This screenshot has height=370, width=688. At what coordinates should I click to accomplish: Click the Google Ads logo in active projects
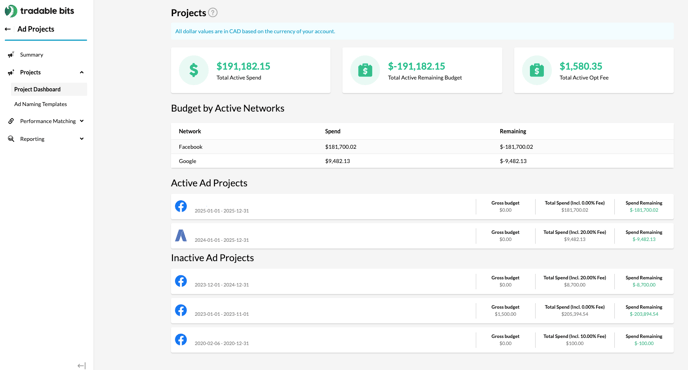[x=181, y=236]
